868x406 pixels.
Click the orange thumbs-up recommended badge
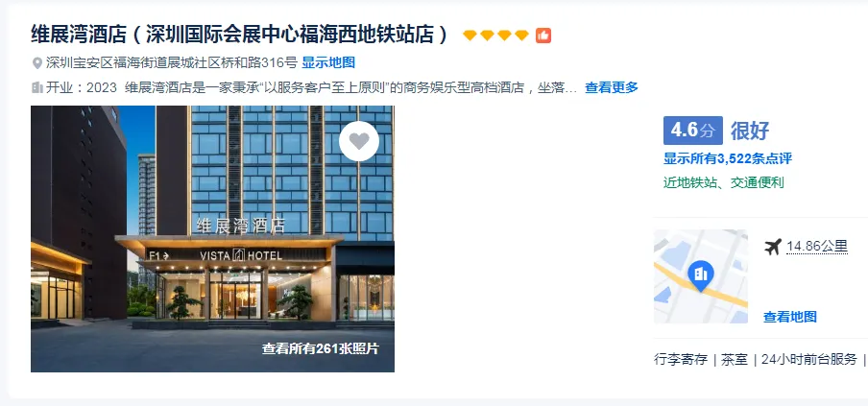click(543, 36)
